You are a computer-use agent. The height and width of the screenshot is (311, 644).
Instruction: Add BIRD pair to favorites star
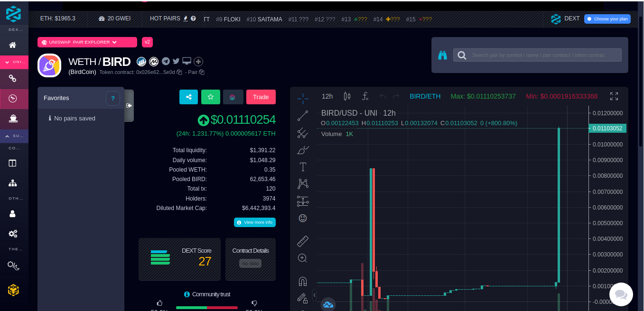coord(211,97)
